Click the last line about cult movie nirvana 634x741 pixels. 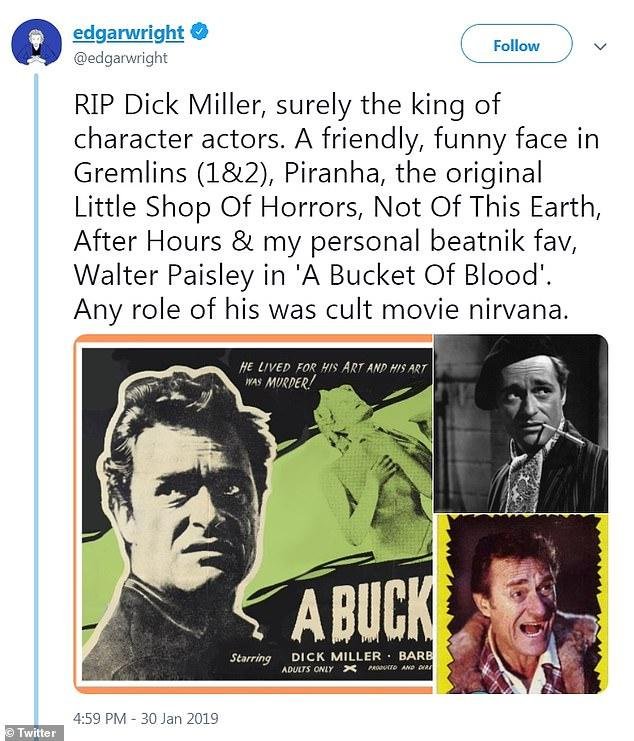pyautogui.click(x=321, y=309)
